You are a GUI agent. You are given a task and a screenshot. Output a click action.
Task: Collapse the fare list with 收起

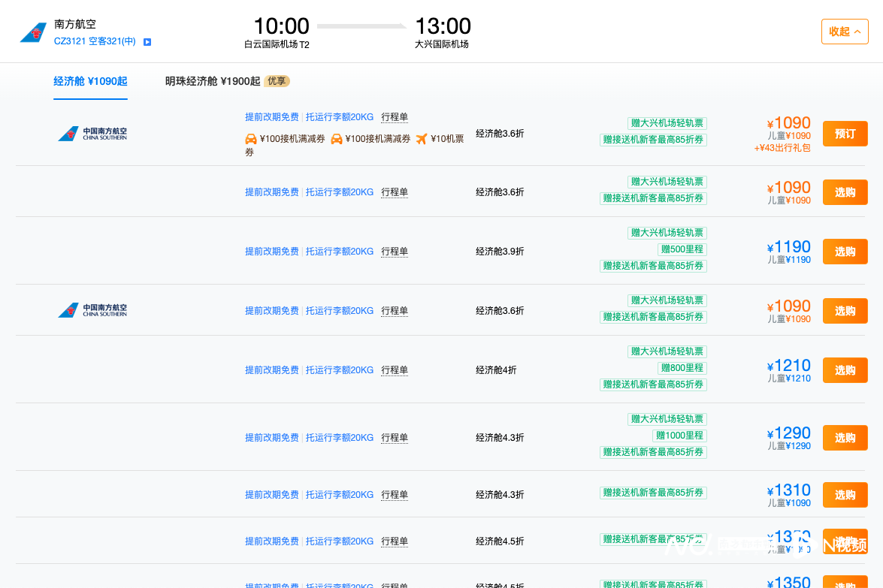[x=844, y=32]
